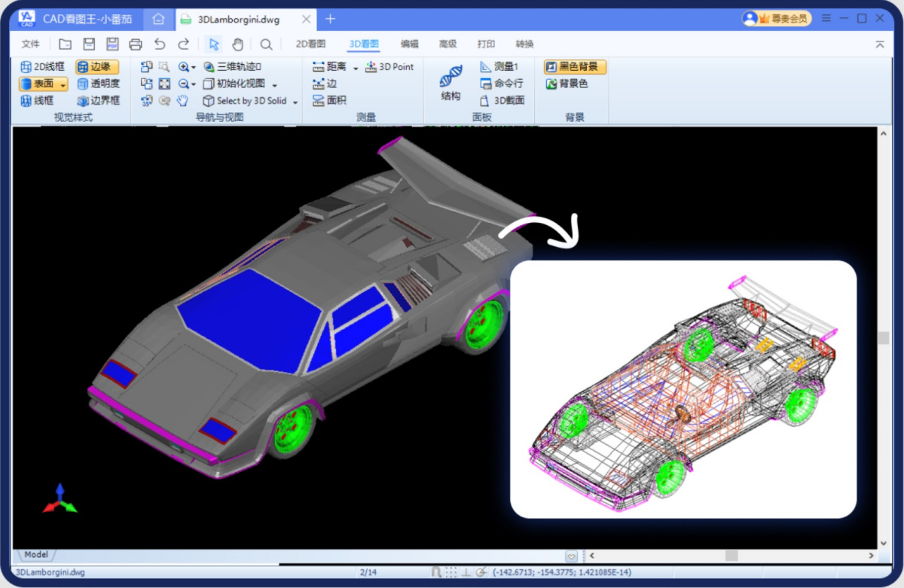Expand the Select by 3D Solid dropdown
This screenshot has width=904, height=588.
coord(295,101)
